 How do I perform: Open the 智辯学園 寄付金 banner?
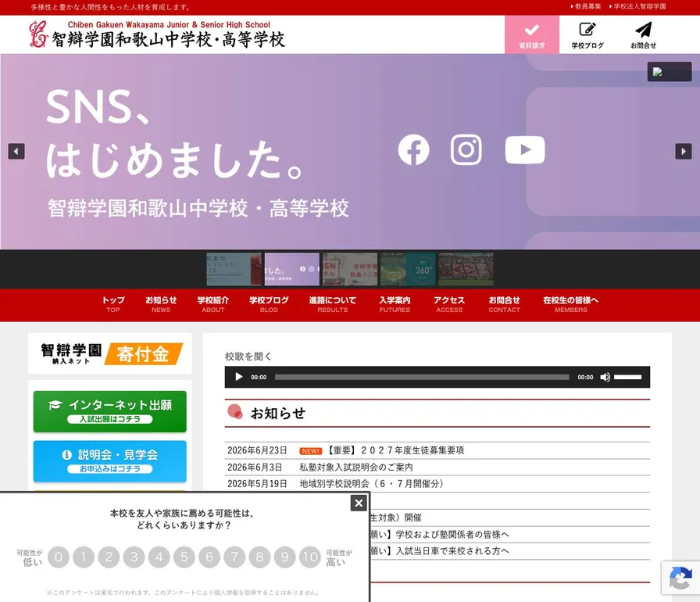point(110,353)
